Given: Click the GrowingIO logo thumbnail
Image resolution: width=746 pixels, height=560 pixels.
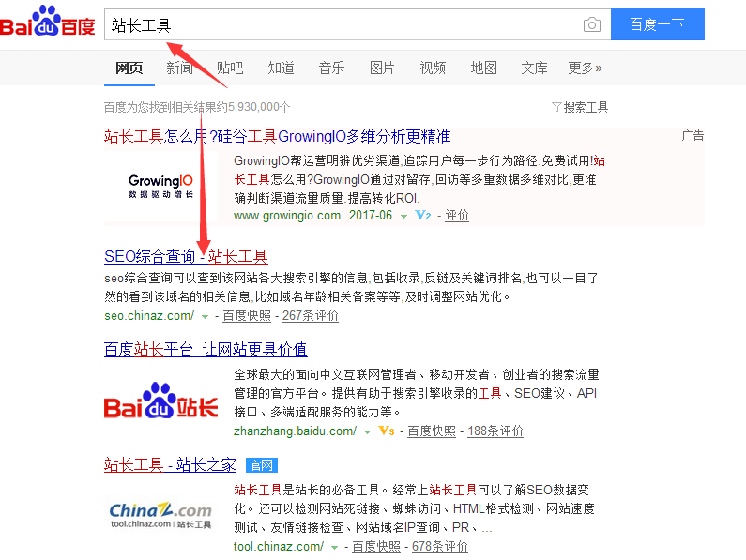Looking at the screenshot, I should 160,186.
